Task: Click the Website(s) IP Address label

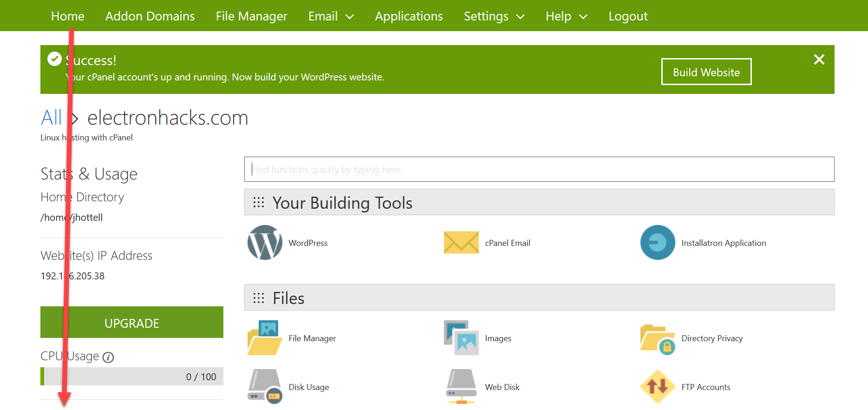Action: pos(97,256)
